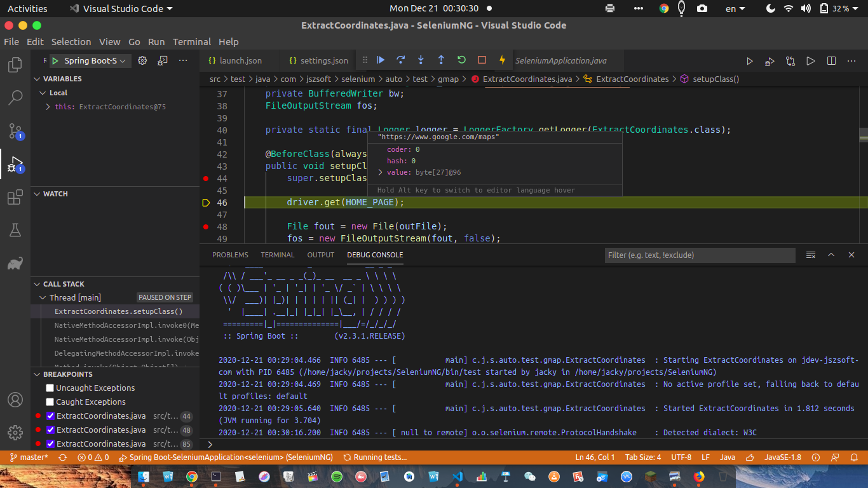The width and height of the screenshot is (868, 488).
Task: Click Java language mode in status bar
Action: coord(728,457)
